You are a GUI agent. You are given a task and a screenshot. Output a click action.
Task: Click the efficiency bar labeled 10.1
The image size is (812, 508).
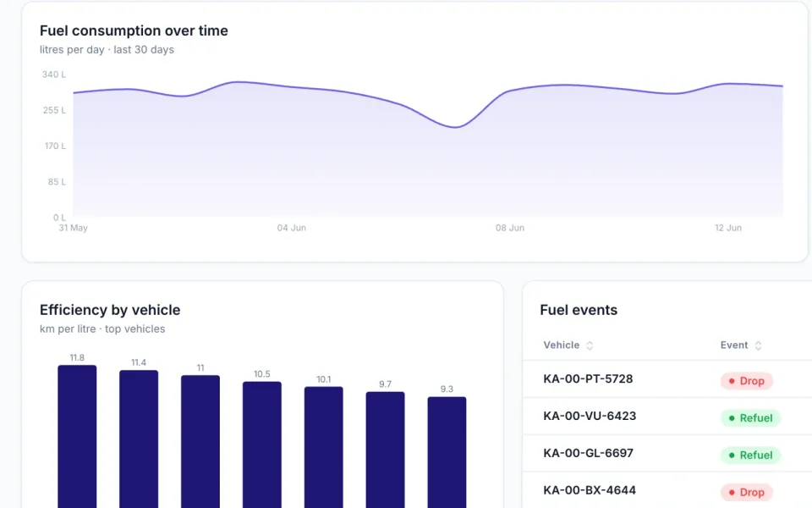[x=324, y=447]
